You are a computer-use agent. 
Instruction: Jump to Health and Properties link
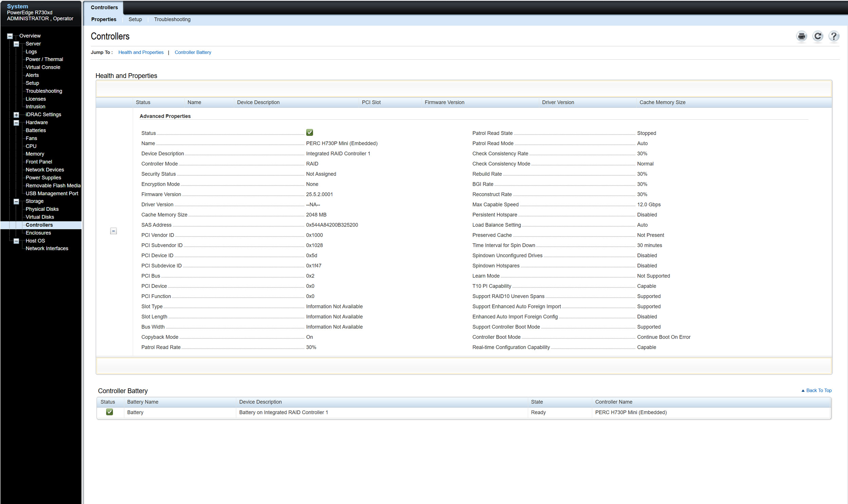[141, 52]
